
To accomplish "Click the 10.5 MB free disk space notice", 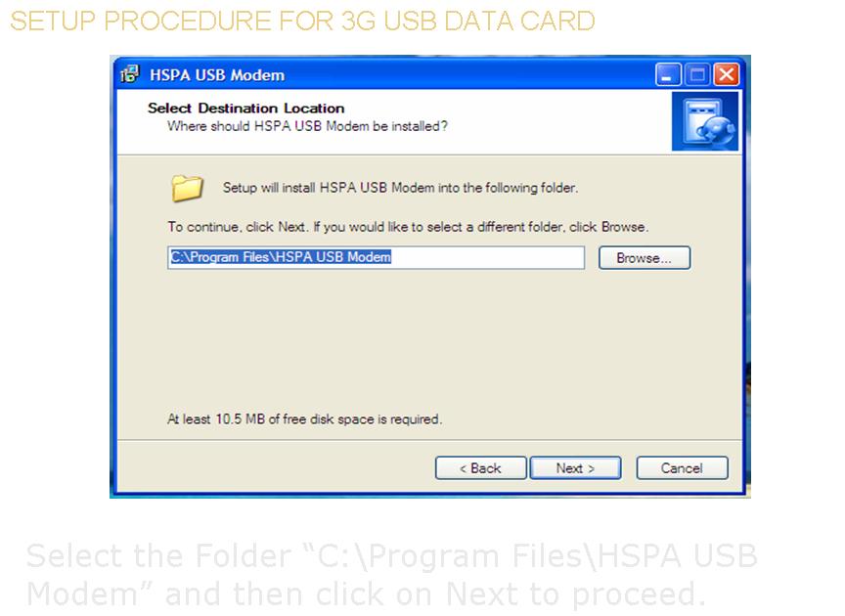I will 304,418.
